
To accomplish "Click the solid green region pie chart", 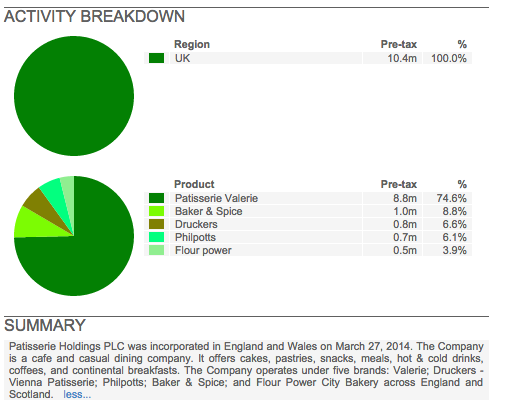I will pos(74,96).
